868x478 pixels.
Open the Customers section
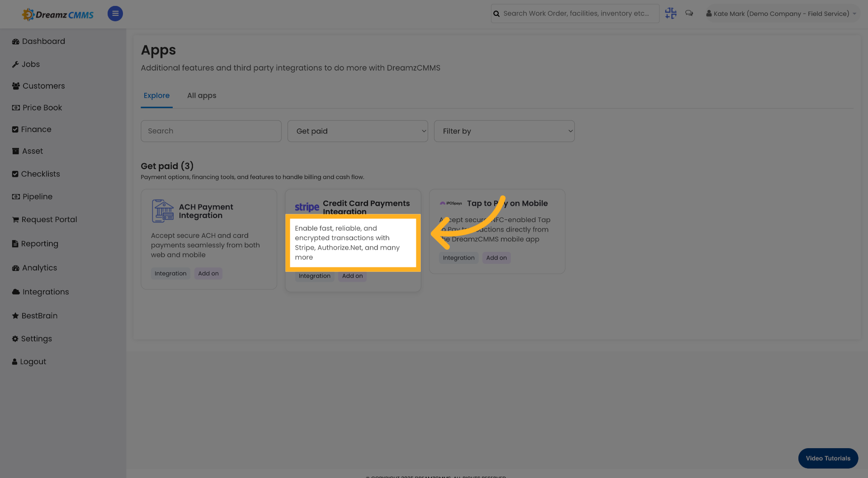point(43,85)
